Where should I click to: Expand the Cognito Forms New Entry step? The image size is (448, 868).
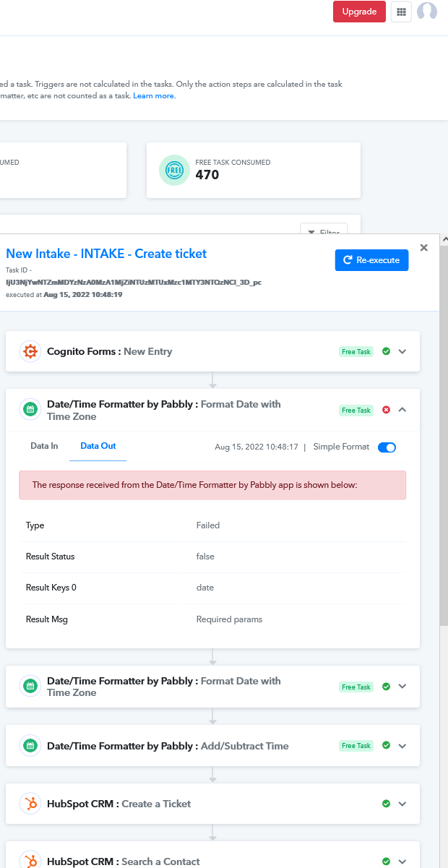click(x=402, y=351)
